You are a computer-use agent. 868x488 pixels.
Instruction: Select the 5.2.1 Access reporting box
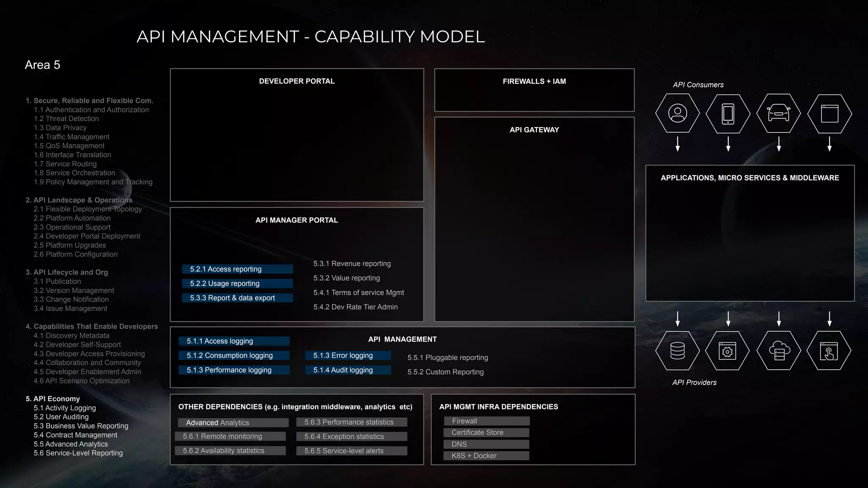click(237, 269)
